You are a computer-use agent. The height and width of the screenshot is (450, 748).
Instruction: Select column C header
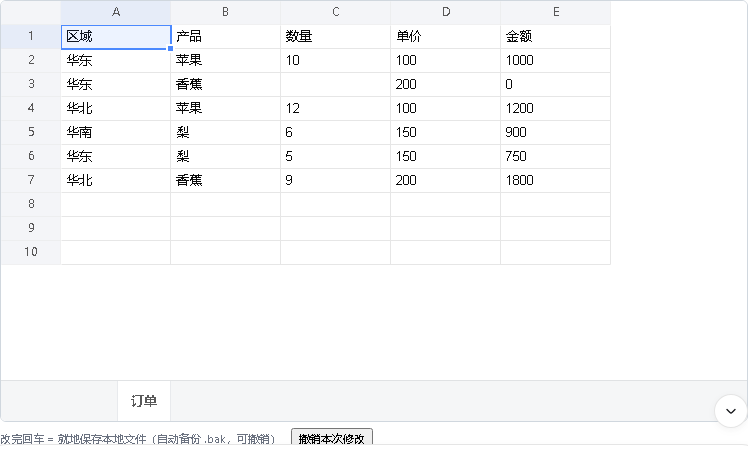pos(336,12)
